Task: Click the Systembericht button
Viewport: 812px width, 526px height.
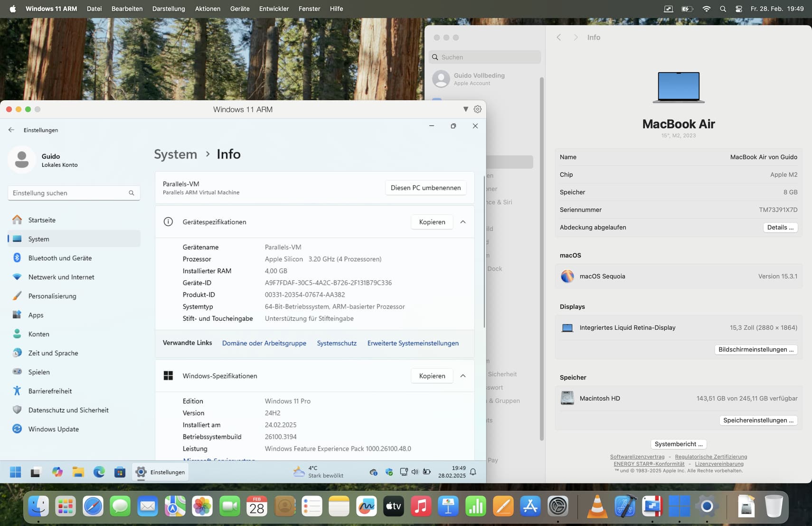Action: coord(678,444)
